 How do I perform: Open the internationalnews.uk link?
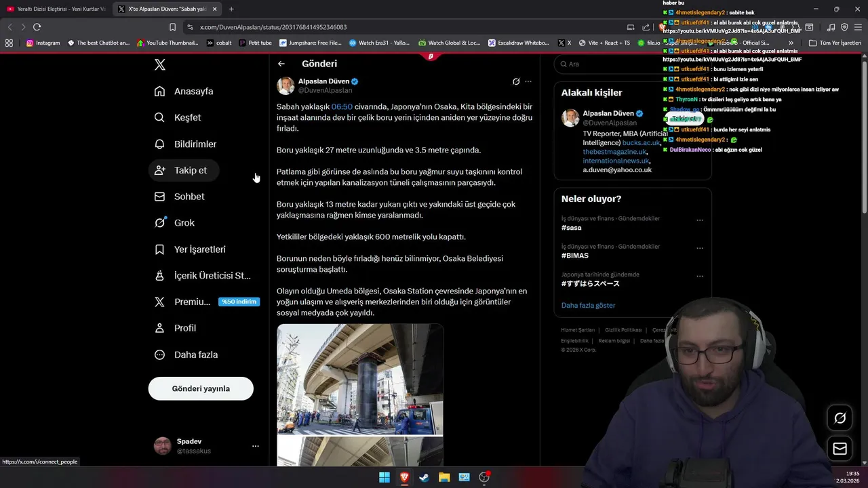[x=616, y=161]
